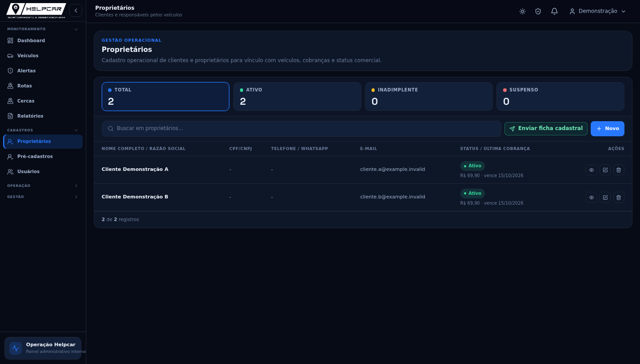
Task: Click Enviar ficha cadastral button
Action: 546,129
